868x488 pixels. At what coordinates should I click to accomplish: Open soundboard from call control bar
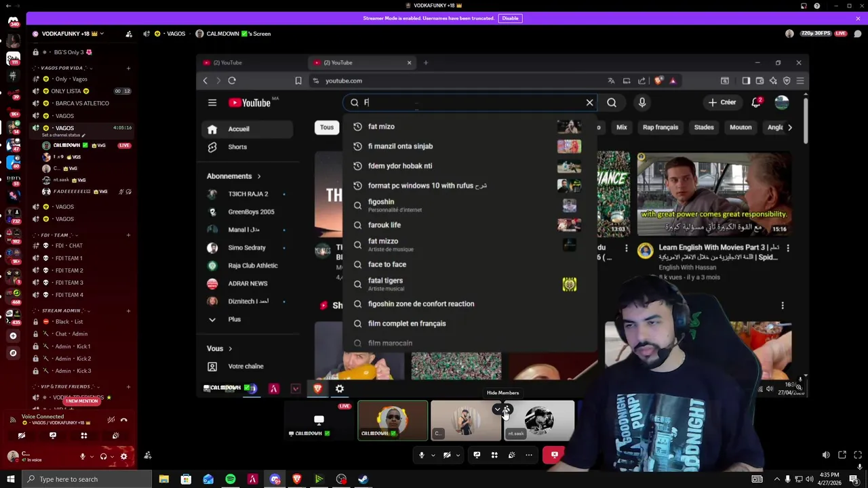click(512, 455)
